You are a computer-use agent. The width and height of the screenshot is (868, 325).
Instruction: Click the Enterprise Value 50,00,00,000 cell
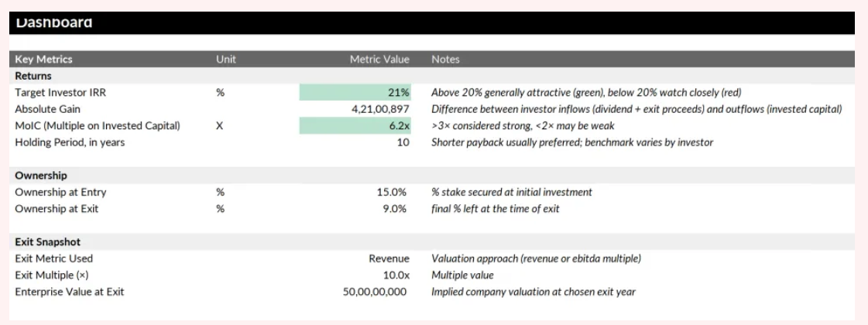pos(376,291)
